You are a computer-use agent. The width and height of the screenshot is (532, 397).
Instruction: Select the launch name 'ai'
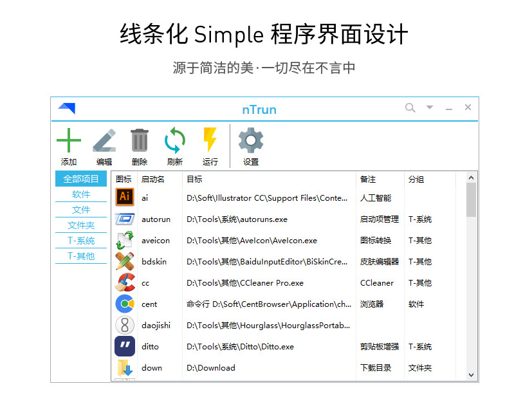point(145,198)
